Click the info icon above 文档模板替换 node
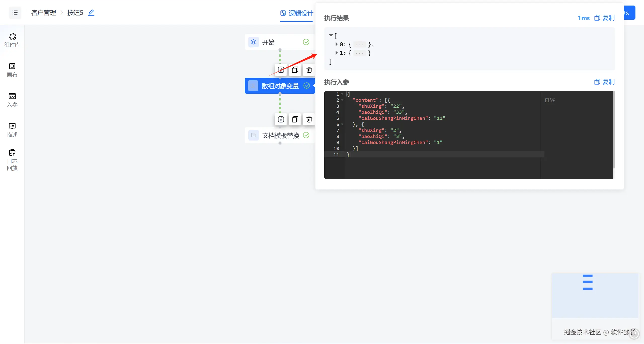The image size is (644, 344). [x=281, y=119]
